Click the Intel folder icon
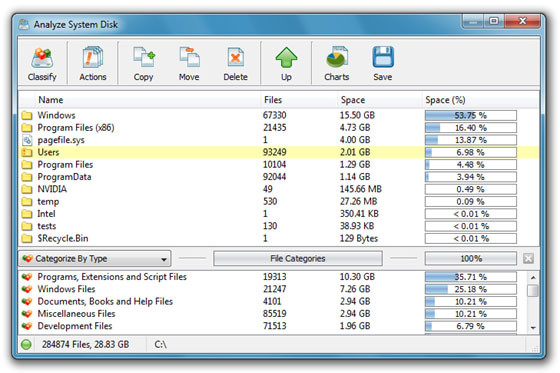Viewport: 560px width, 373px height. [27, 214]
